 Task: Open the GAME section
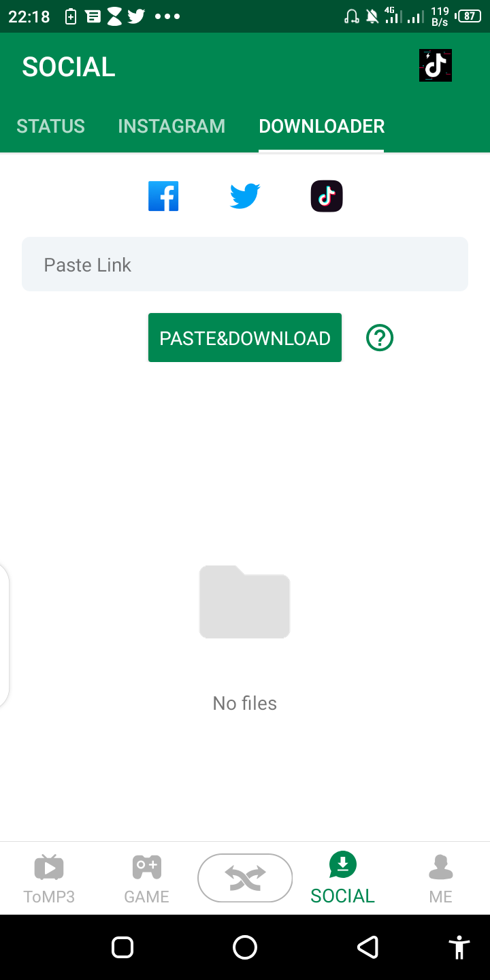point(146,879)
